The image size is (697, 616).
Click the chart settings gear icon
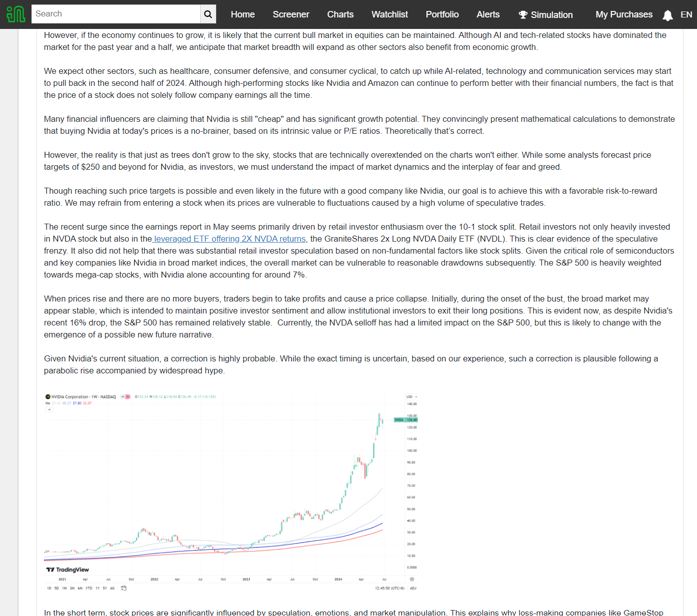(412, 580)
